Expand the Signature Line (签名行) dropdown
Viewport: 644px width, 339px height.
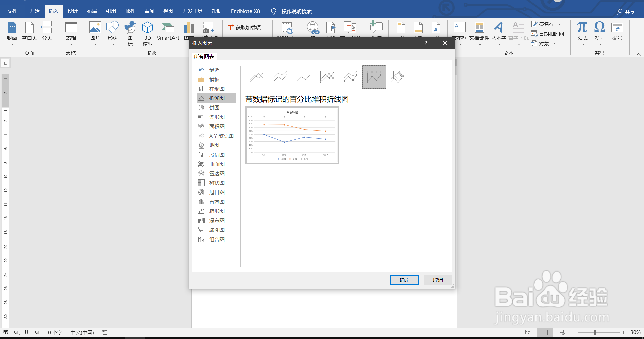coord(559,24)
